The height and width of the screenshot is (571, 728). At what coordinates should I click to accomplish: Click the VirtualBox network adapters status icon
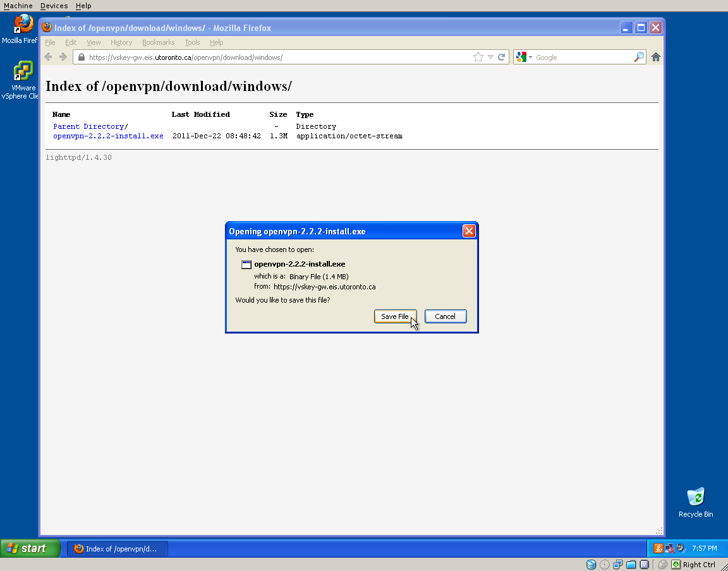click(x=617, y=565)
